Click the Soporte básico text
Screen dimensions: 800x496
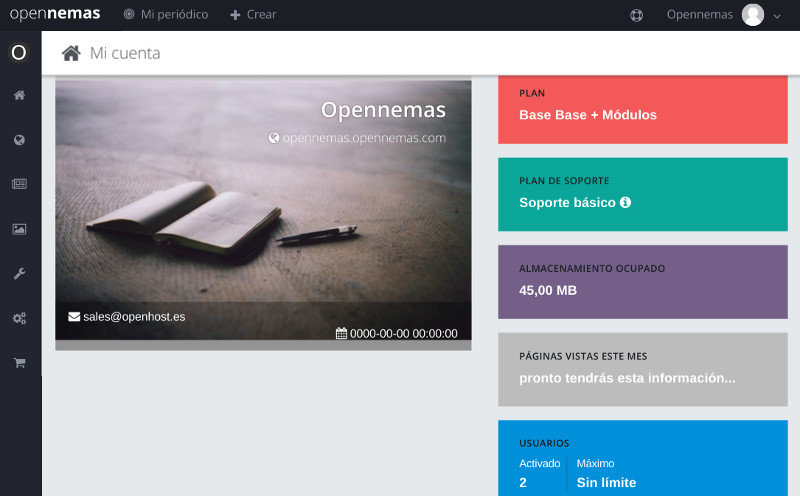point(567,203)
